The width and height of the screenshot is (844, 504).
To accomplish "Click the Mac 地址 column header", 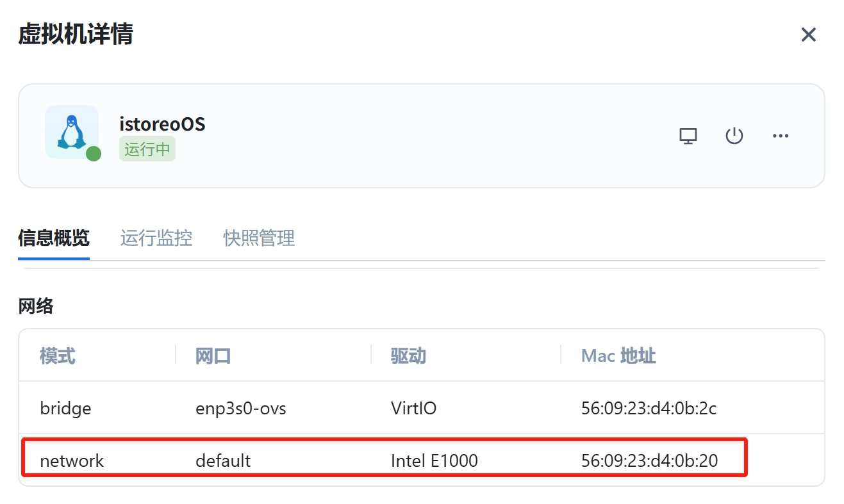I will pyautogui.click(x=618, y=355).
